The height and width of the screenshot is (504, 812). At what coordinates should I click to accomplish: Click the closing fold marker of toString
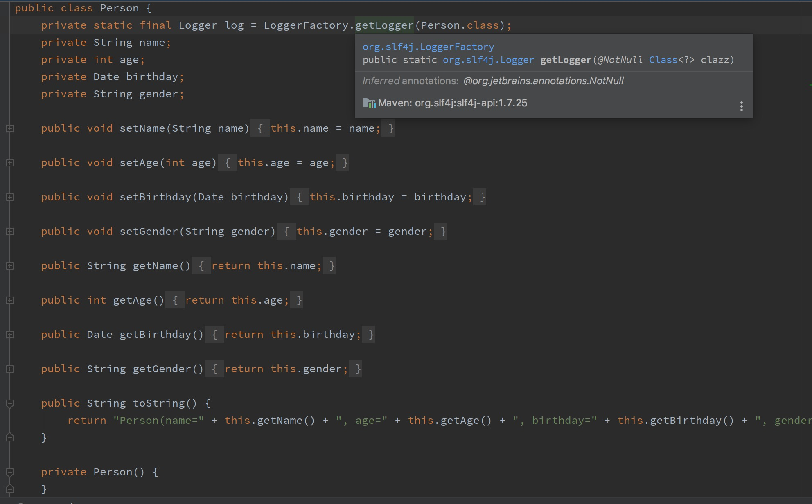coord(10,437)
